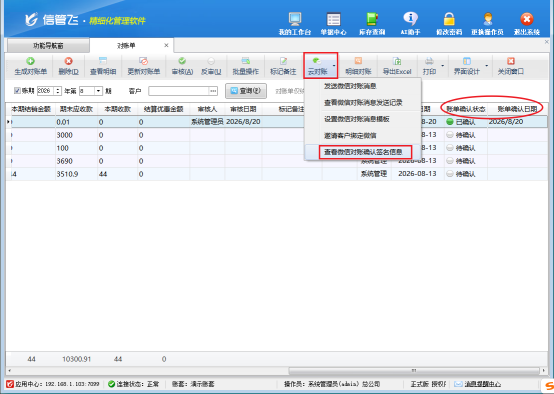
Task: Select 查看微信对账消息发送记录 menu item
Action: 363,102
